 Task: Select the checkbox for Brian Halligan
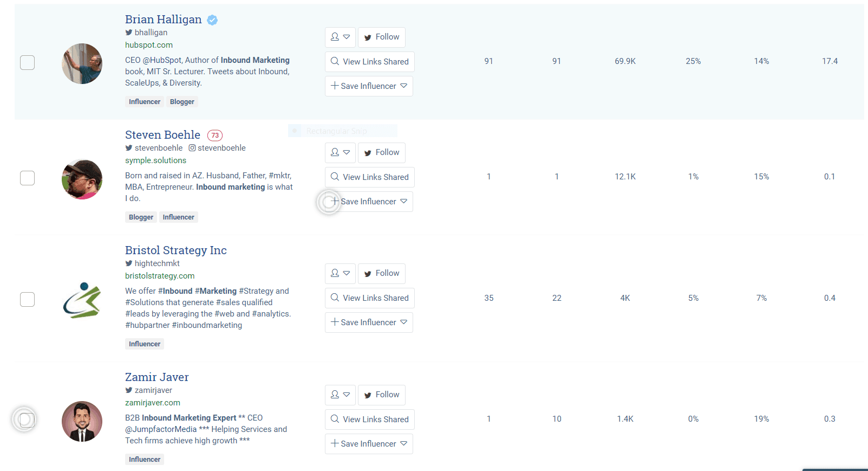pos(28,63)
